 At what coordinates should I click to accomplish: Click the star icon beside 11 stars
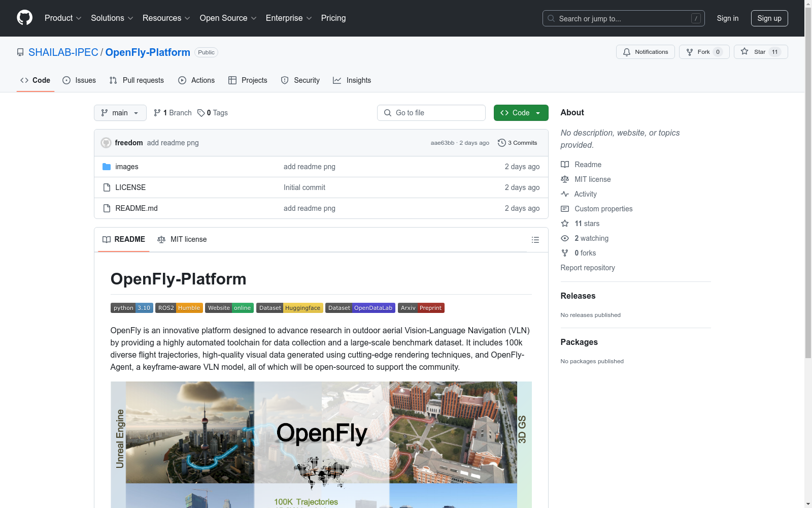(x=565, y=224)
